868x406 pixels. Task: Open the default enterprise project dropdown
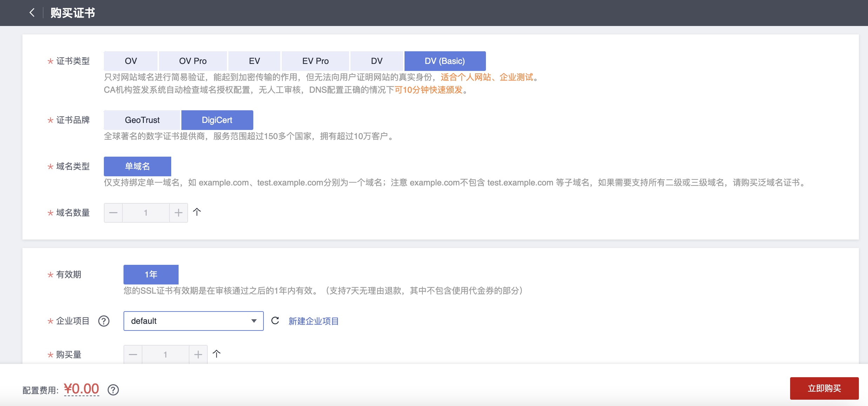(x=193, y=321)
